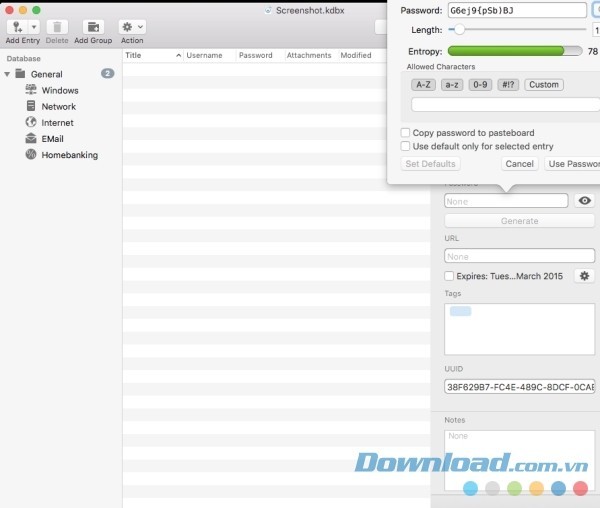Open the Homebanking group
Viewport: 600px width, 508px height.
(69, 155)
